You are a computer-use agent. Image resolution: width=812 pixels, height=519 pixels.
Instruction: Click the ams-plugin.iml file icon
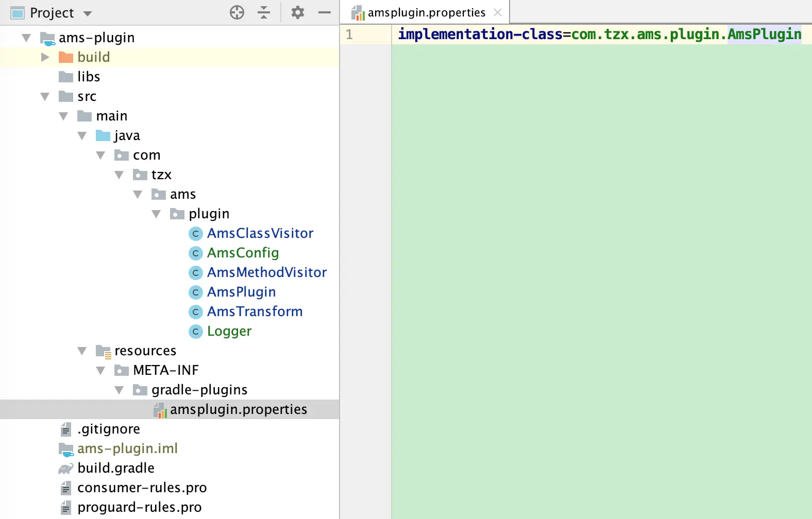coord(66,449)
